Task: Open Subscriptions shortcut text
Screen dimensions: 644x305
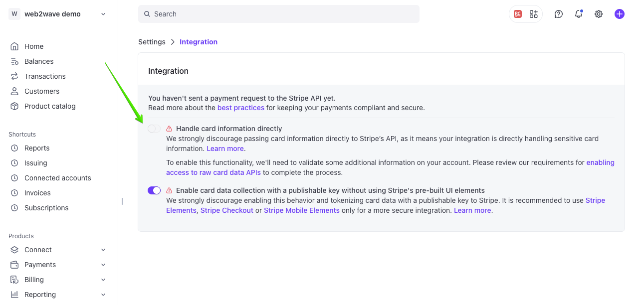Action: tap(46, 208)
